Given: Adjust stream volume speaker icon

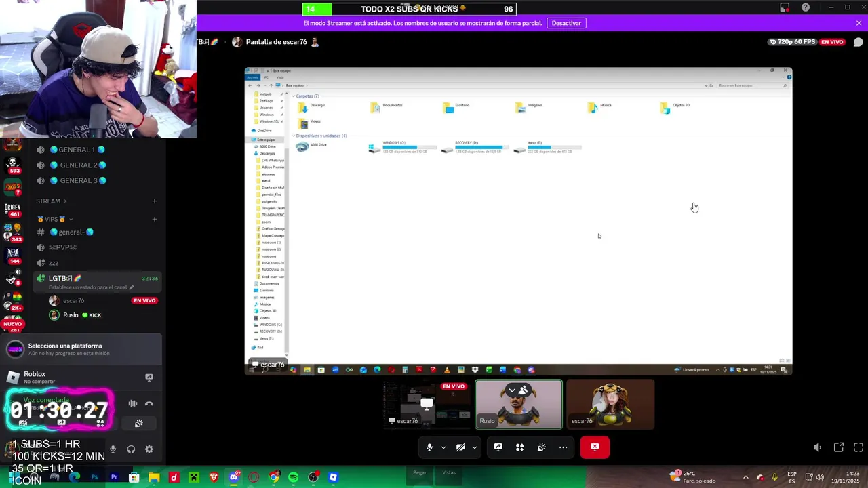Looking at the screenshot, I should 817,447.
